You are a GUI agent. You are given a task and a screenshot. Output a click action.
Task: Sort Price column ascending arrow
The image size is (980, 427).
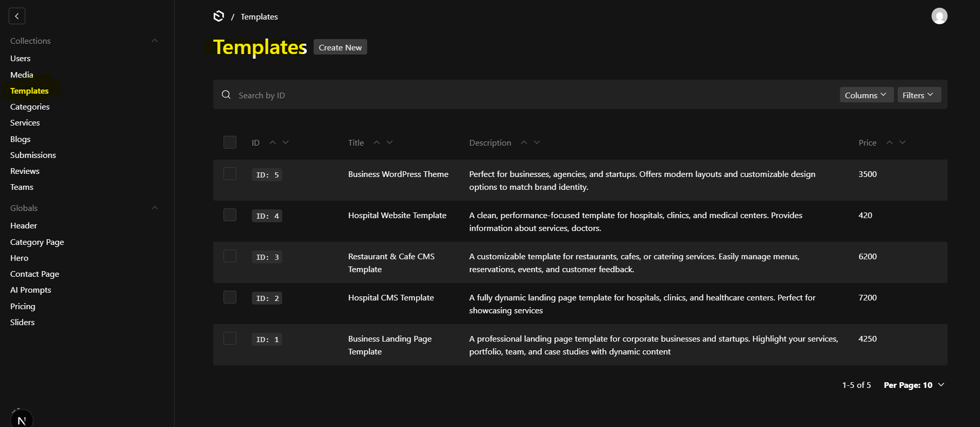[x=889, y=143]
